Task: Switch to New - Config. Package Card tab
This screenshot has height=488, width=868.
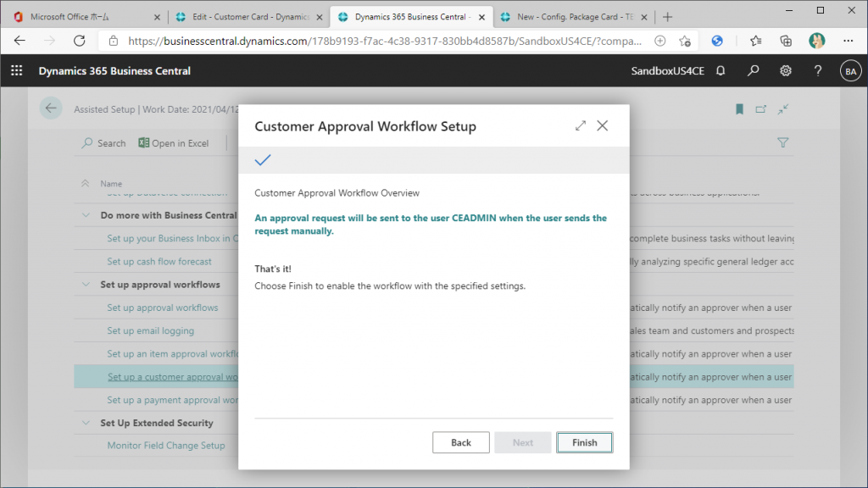Action: point(575,17)
